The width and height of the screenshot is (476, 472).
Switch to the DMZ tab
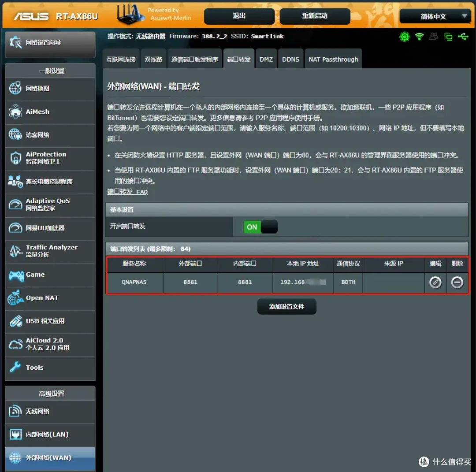[266, 59]
